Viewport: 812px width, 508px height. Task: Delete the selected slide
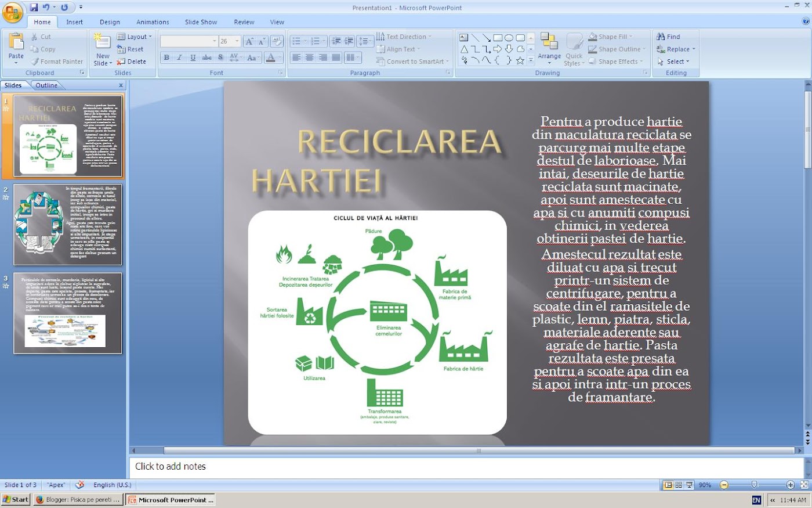click(x=132, y=61)
